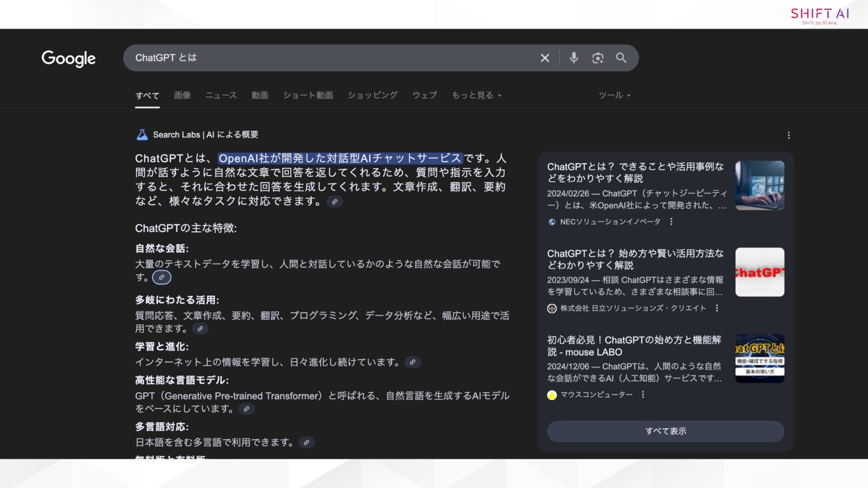This screenshot has width=868, height=488.
Task: Expand the もっと見る dropdown
Action: pyautogui.click(x=476, y=95)
